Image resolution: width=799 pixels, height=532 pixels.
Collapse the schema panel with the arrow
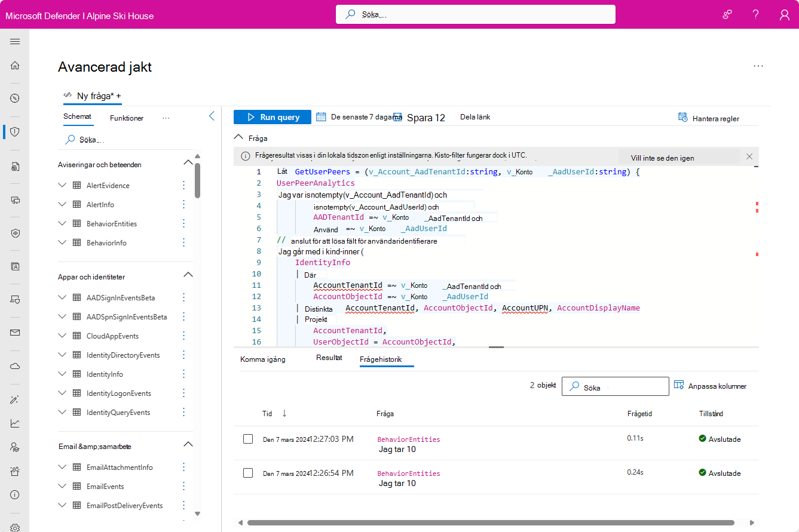point(212,116)
